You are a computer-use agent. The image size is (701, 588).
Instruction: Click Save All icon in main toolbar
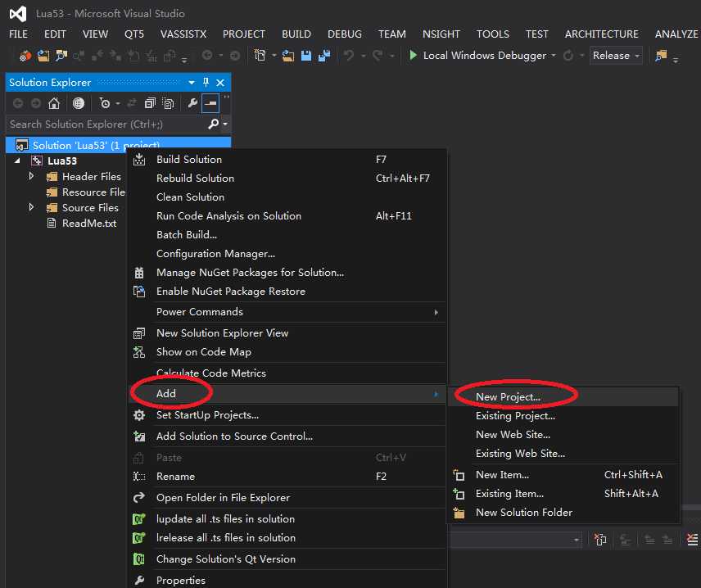click(324, 56)
